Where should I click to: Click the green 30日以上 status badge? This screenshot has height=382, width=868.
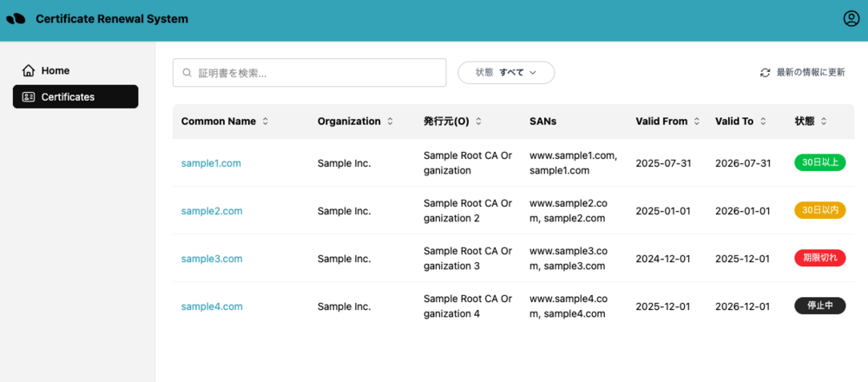coord(819,162)
